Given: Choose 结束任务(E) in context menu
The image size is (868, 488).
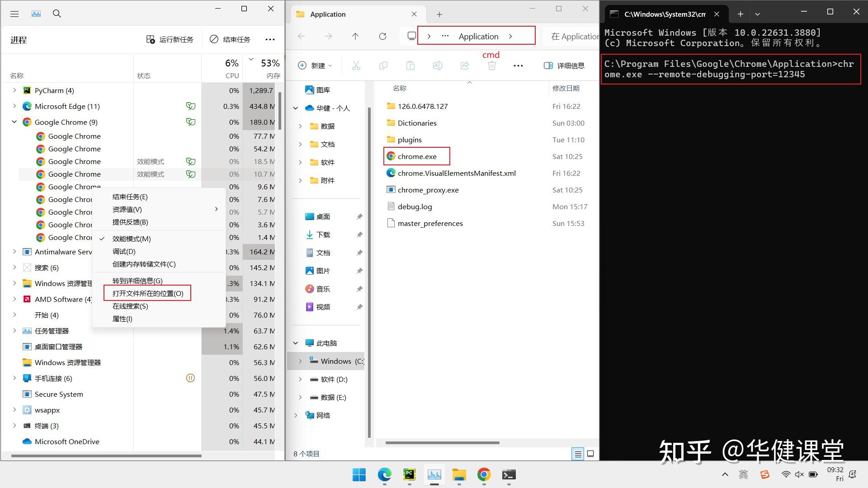Looking at the screenshot, I should point(130,197).
